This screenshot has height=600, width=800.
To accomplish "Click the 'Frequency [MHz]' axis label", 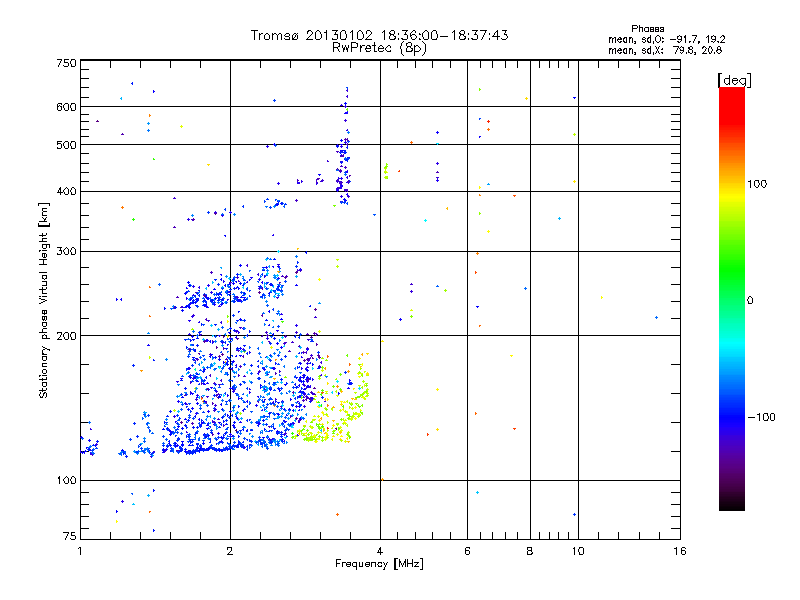I will [379, 564].
